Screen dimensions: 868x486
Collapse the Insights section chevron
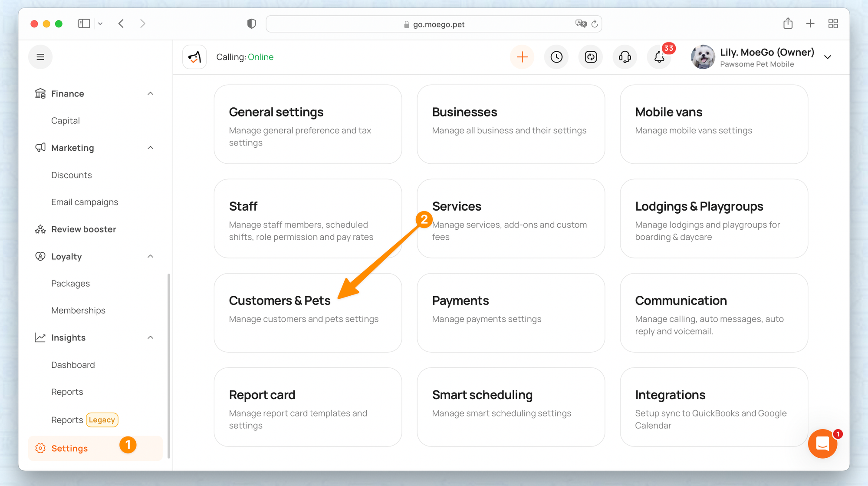[150, 337]
